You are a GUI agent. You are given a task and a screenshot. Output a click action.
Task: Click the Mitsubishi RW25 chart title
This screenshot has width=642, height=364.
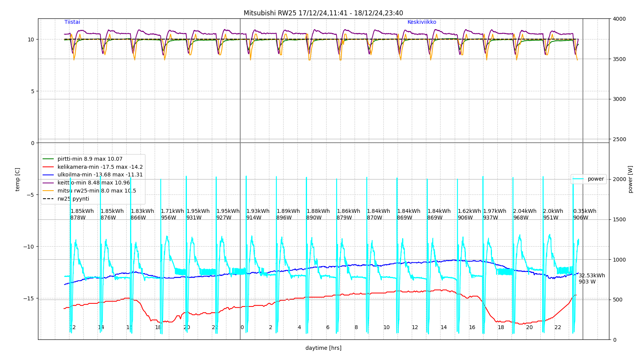tap(323, 13)
